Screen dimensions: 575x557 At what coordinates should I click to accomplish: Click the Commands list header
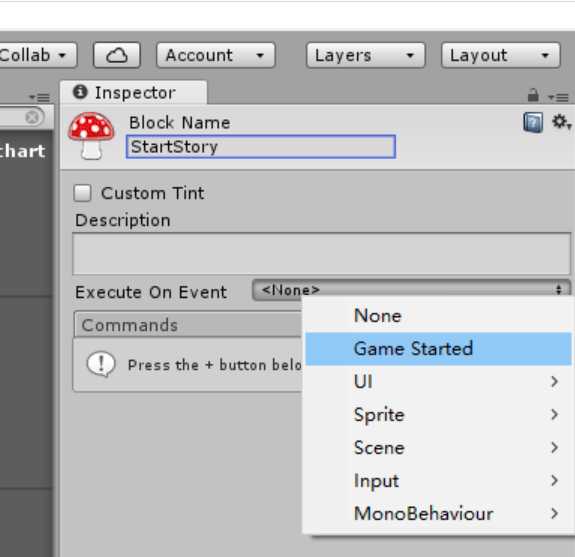[x=188, y=325]
